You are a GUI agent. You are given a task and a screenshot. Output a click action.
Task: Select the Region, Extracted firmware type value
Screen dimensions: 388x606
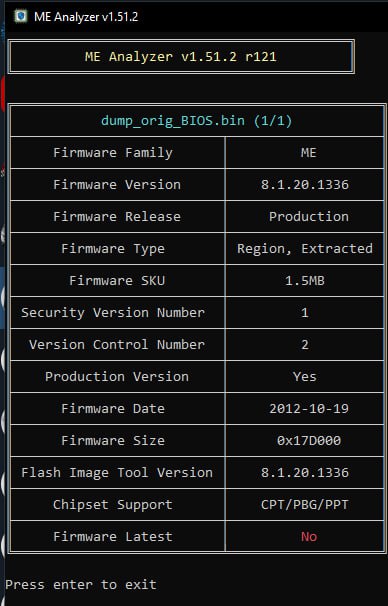305,249
